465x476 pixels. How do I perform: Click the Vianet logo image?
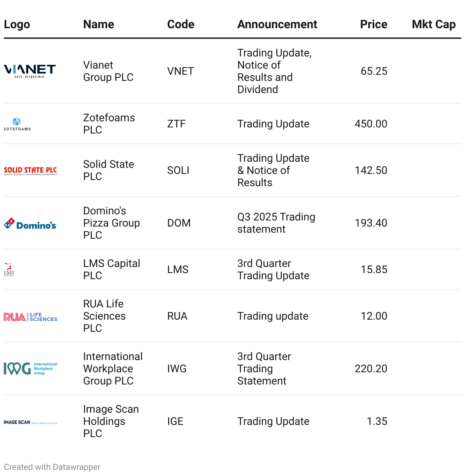(x=30, y=71)
